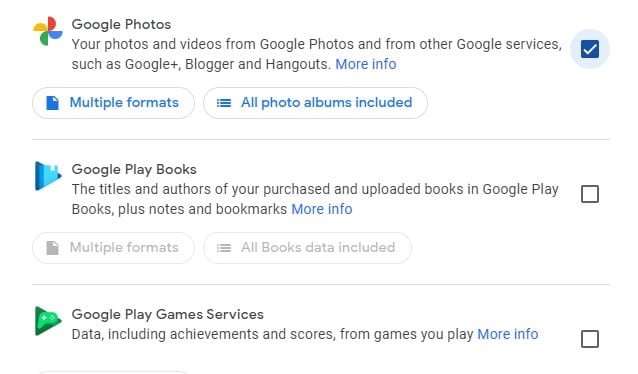This screenshot has height=374, width=638.
Task: Click the Google Play Games Services icon
Action: click(x=48, y=321)
